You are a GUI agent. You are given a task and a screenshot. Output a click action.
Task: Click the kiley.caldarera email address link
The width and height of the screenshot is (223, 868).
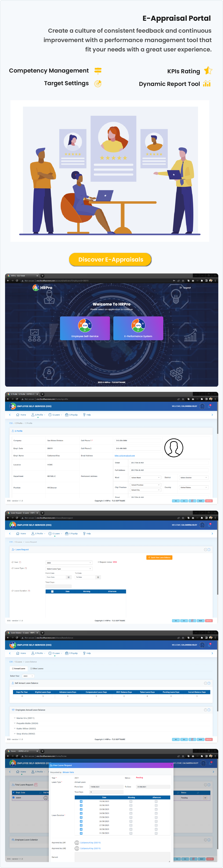125,456
